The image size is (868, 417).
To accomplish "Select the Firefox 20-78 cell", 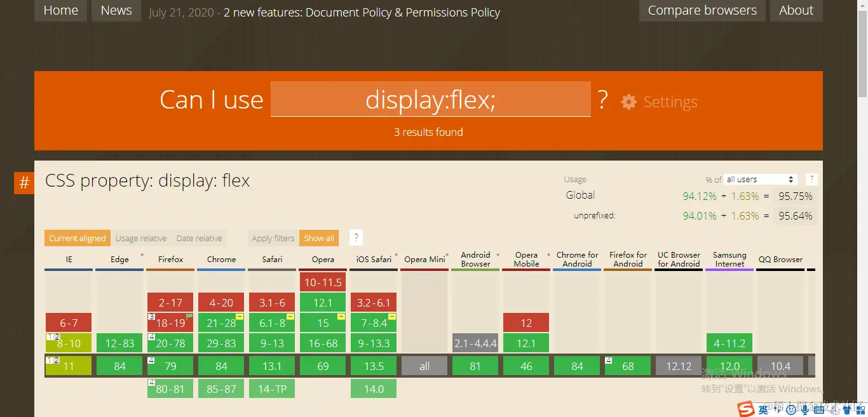I will (170, 343).
